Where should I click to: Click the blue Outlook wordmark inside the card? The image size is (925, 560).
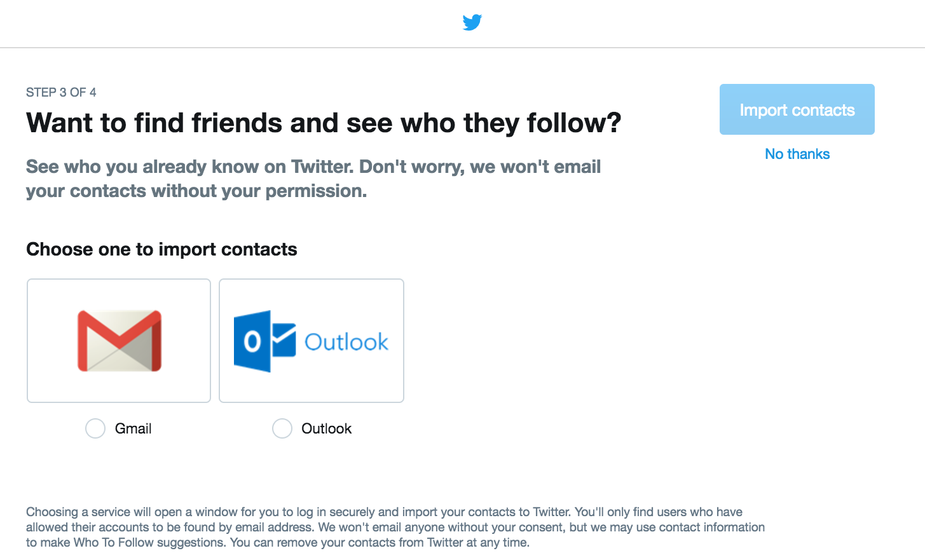point(346,342)
